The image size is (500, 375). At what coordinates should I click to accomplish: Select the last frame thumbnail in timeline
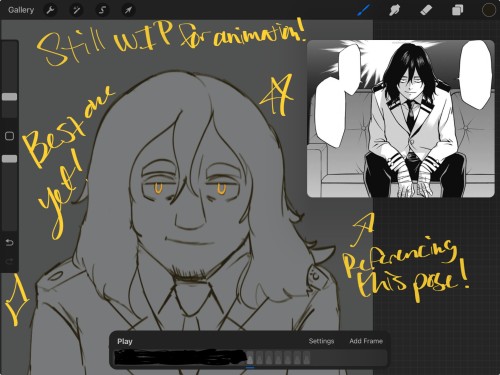pos(307,358)
